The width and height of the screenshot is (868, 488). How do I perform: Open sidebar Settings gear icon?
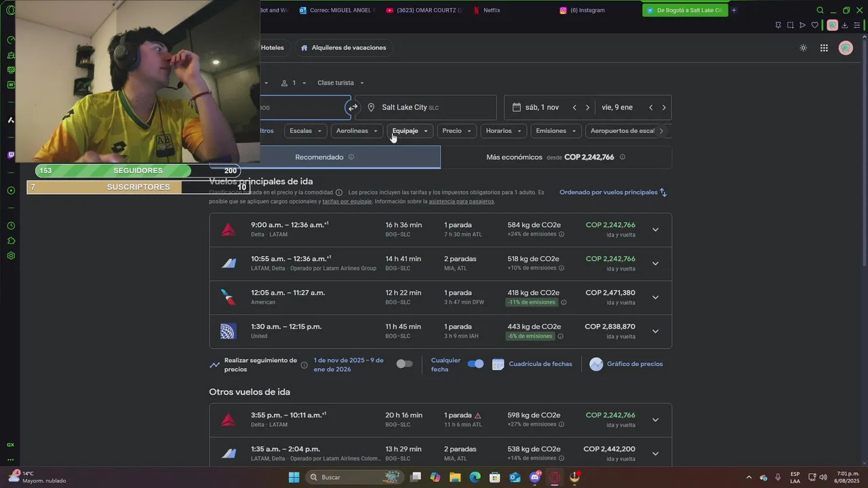click(11, 256)
